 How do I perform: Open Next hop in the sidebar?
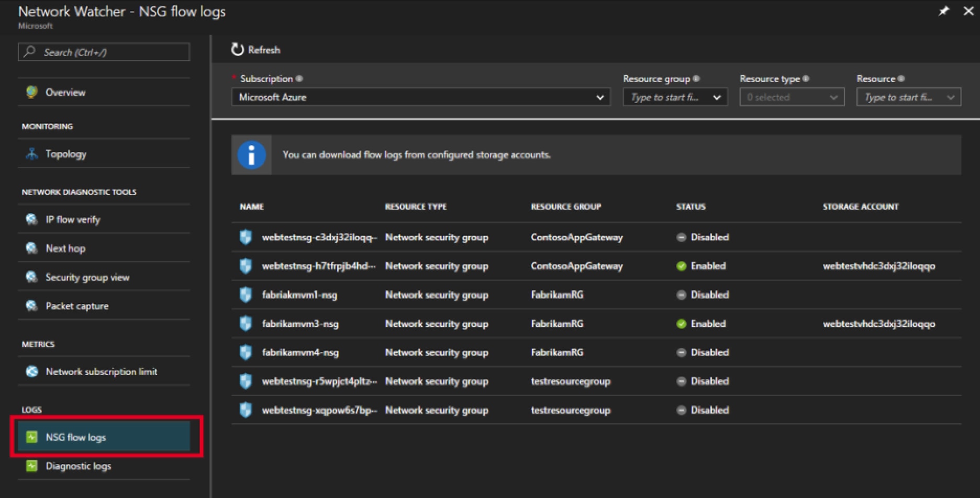(65, 248)
